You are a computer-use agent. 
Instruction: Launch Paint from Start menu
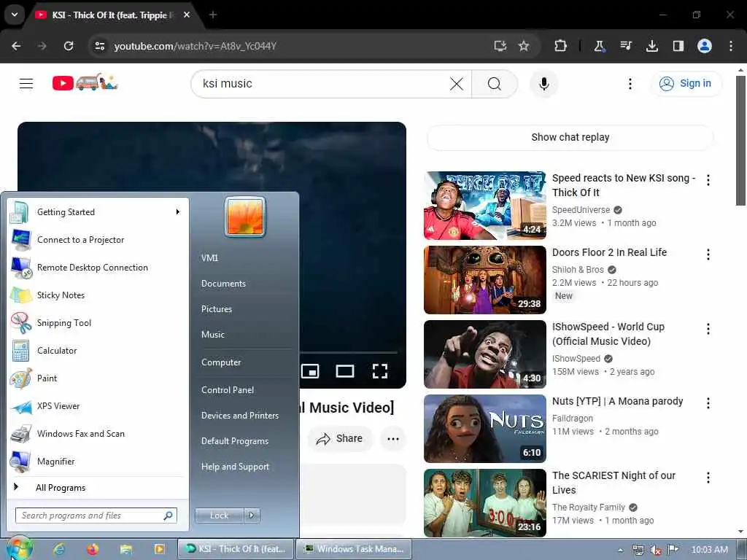pos(98,378)
